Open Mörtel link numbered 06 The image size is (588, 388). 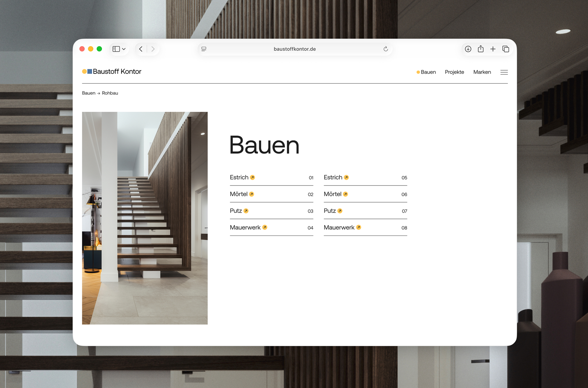click(332, 194)
